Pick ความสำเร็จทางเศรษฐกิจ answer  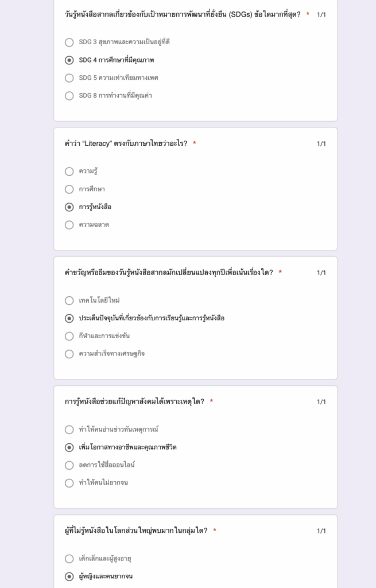[x=69, y=354]
